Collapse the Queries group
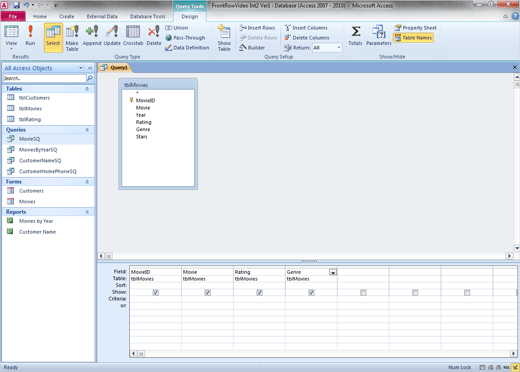Viewport: 520px width, 372px height. coord(87,130)
